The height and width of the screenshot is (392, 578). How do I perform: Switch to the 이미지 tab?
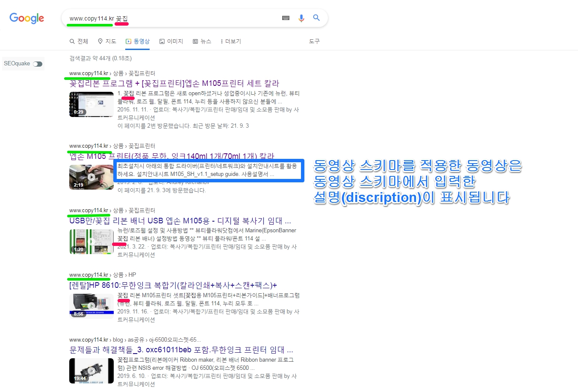click(x=171, y=41)
